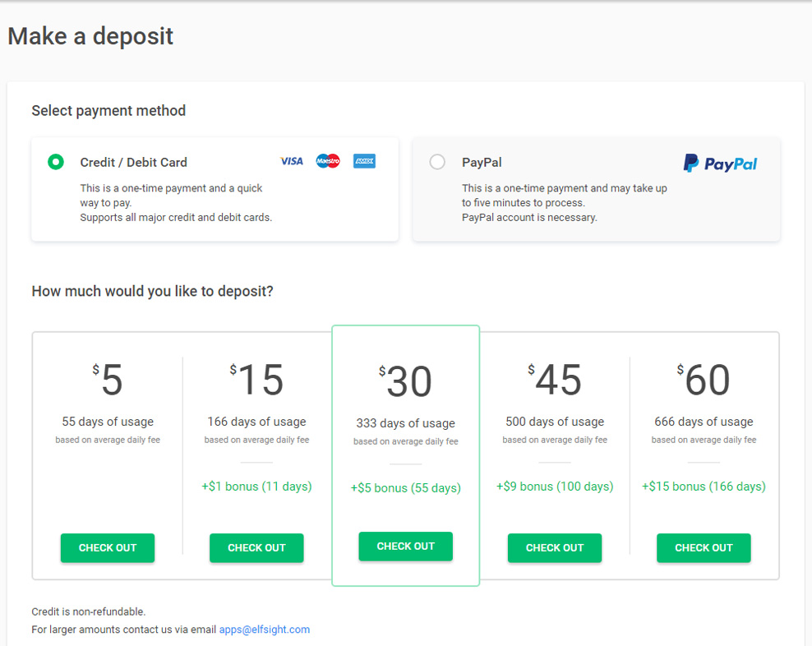Click the PayPal logo
Image resolution: width=812 pixels, height=646 pixels.
coord(719,163)
